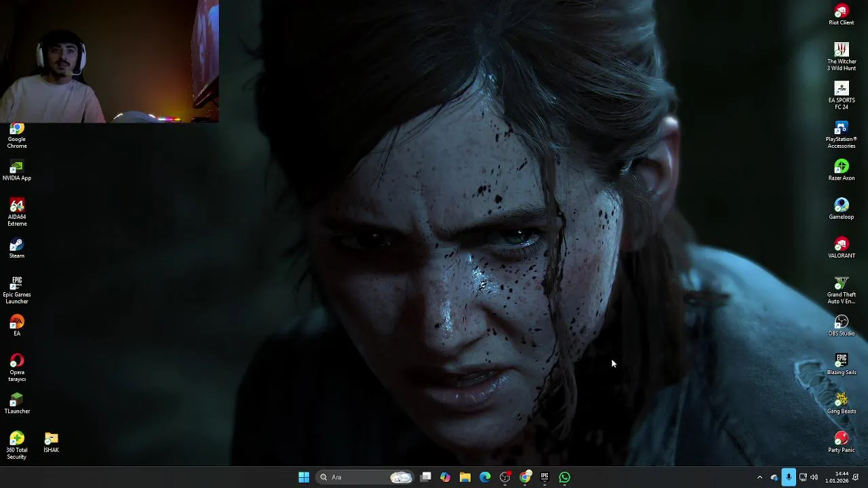The width and height of the screenshot is (868, 488).
Task: Select the Razer Axon desktop icon
Action: coord(842,170)
